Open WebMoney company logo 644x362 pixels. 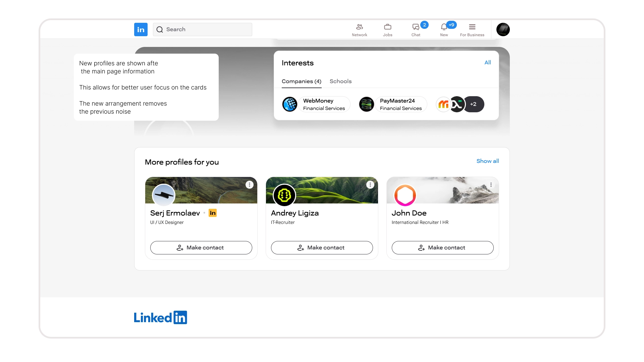pos(290,104)
